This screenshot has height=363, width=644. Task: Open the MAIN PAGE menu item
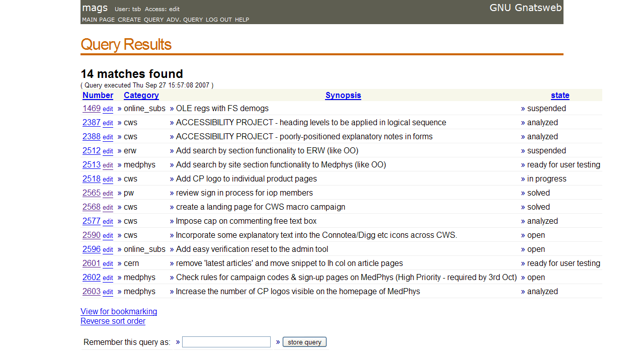click(98, 20)
